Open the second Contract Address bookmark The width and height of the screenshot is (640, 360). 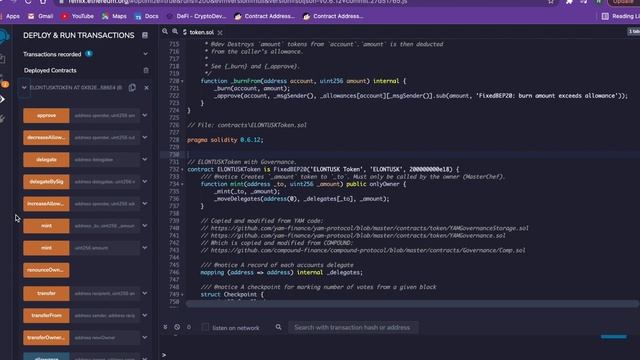(x=333, y=16)
